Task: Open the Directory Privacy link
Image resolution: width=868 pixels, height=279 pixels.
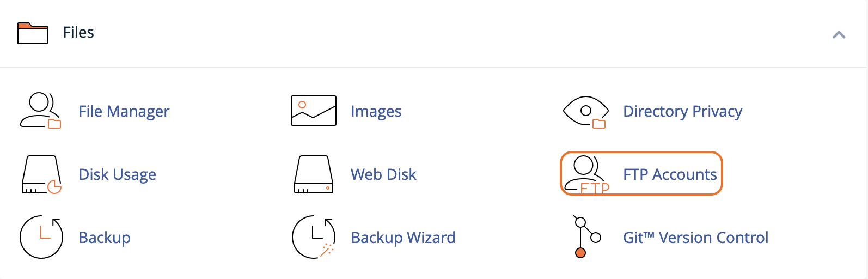Action: [683, 111]
